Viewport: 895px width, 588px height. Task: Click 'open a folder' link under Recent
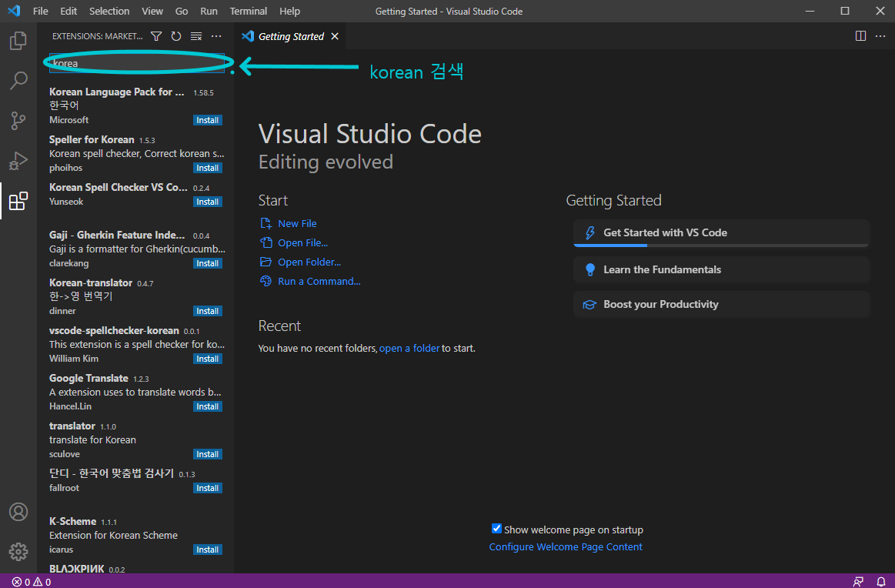(x=409, y=348)
